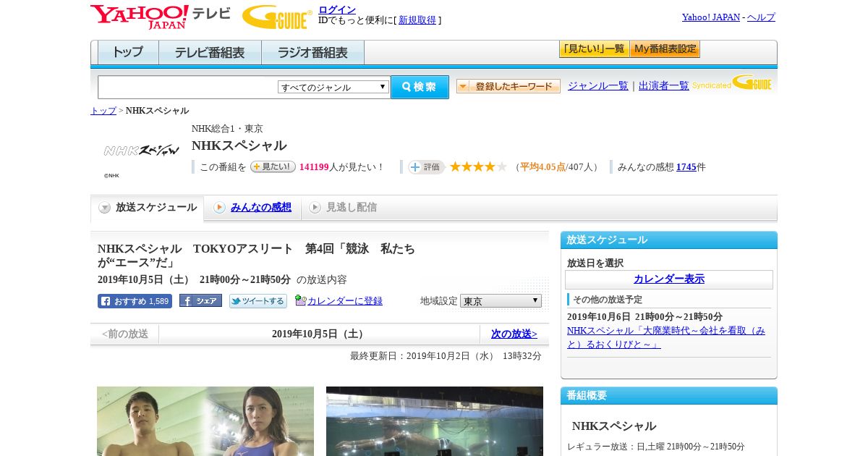Go to the トップ navigation tab
Image resolution: width=868 pixels, height=456 pixels.
(128, 52)
